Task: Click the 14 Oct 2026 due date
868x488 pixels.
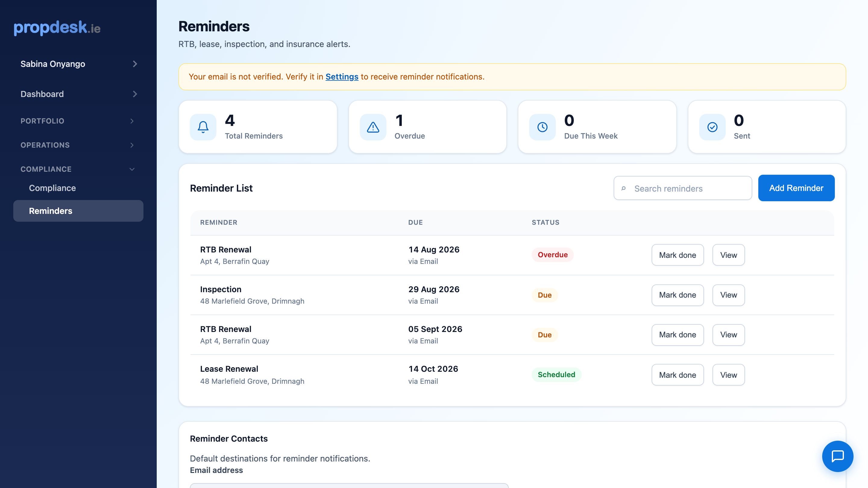Action: (433, 369)
